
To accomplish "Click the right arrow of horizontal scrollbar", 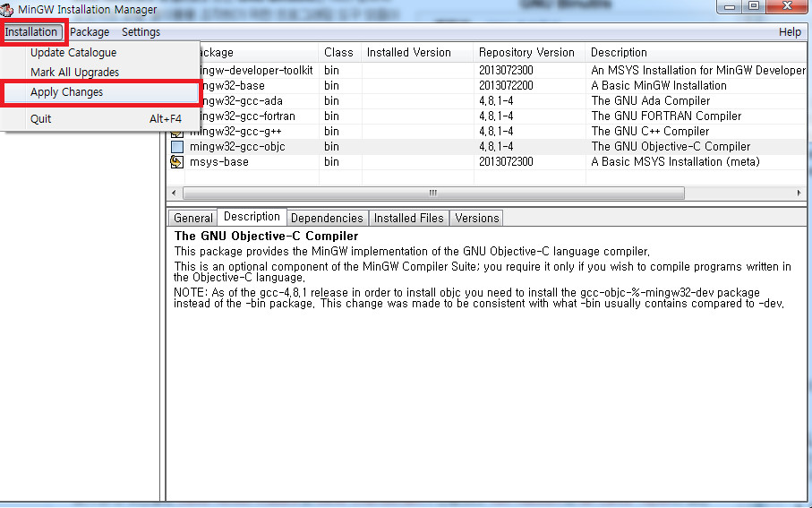I will (x=799, y=194).
